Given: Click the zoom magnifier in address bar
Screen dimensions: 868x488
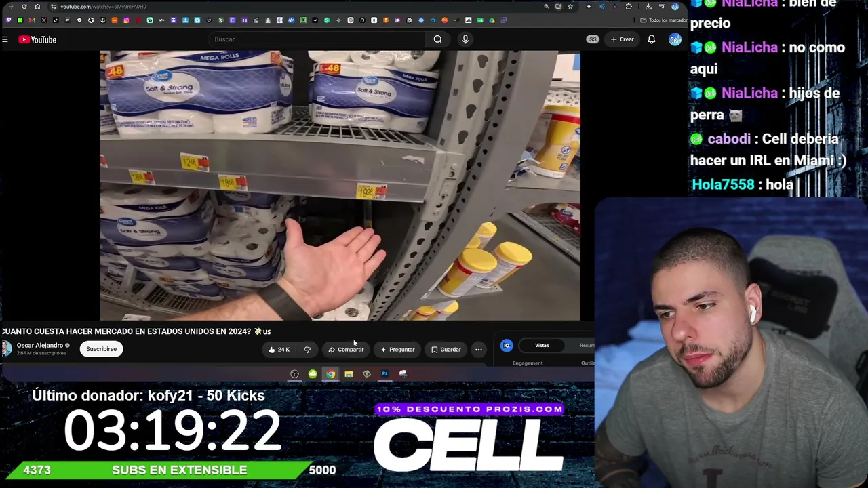Looking at the screenshot, I should point(547,7).
